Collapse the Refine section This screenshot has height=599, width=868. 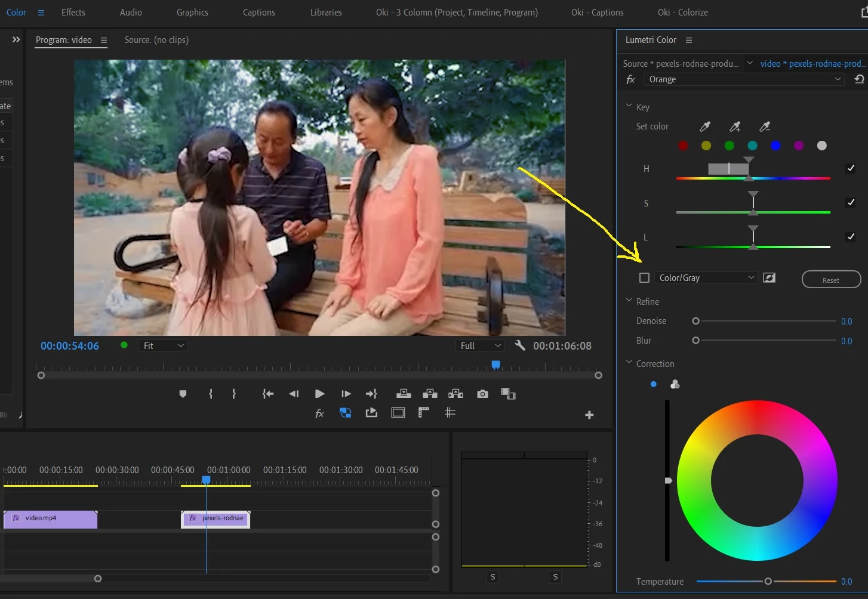629,301
